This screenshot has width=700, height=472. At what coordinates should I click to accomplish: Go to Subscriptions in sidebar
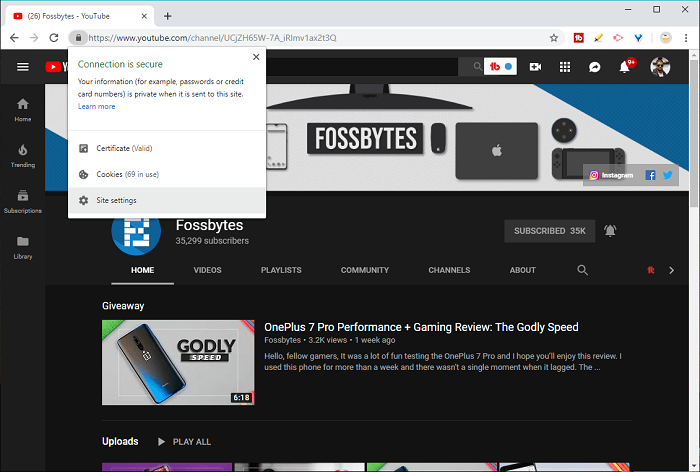[x=23, y=201]
